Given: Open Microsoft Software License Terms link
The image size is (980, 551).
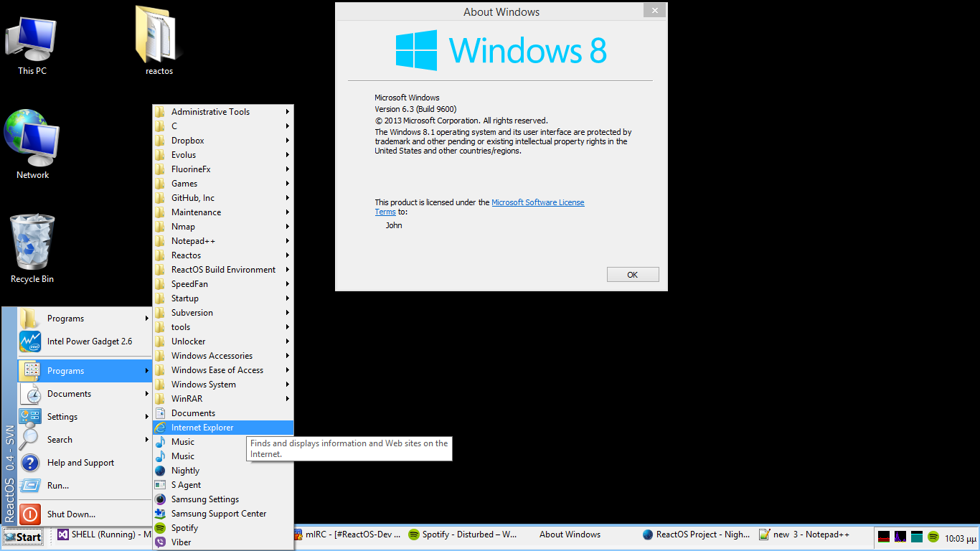Looking at the screenshot, I should click(x=538, y=202).
